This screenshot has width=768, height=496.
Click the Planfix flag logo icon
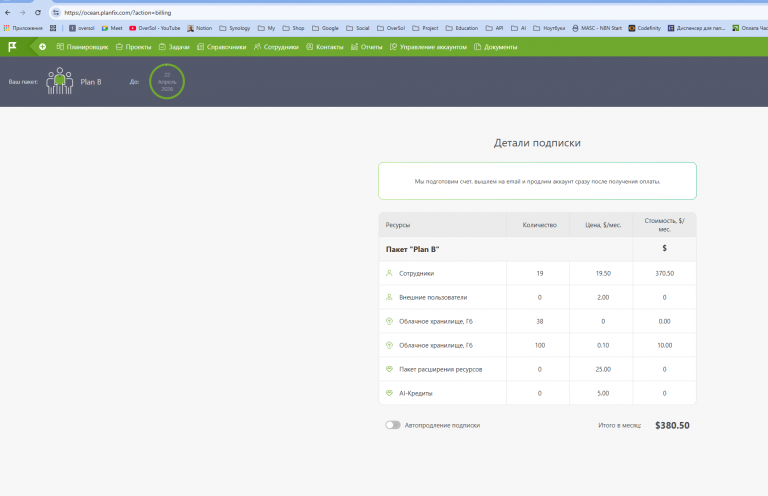coord(12,47)
